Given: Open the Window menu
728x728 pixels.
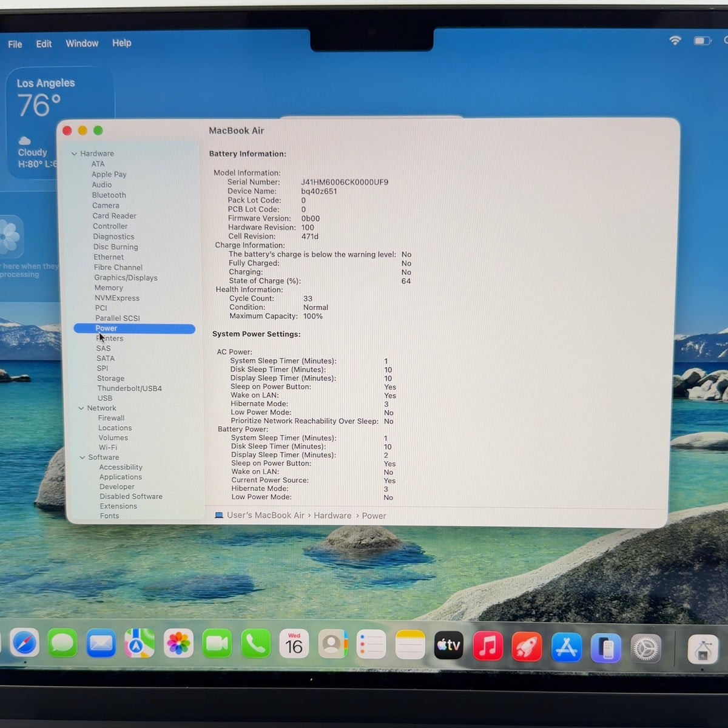Looking at the screenshot, I should [82, 44].
